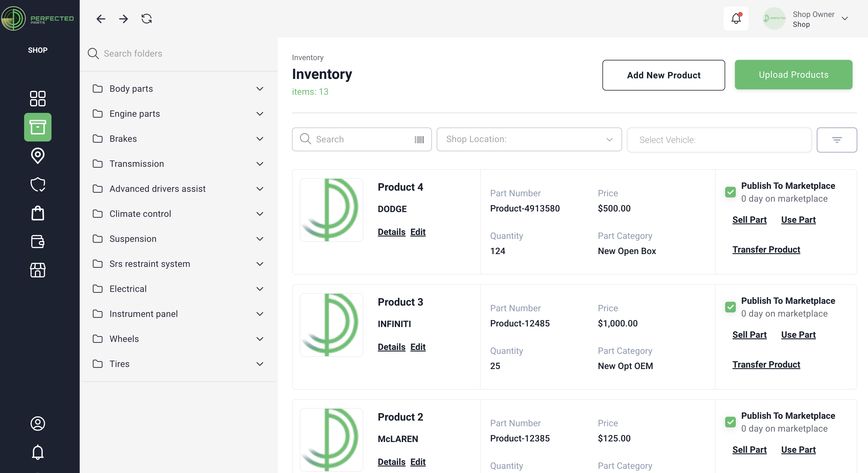Click Transfer Product link for Product 4
The height and width of the screenshot is (473, 868).
(766, 250)
